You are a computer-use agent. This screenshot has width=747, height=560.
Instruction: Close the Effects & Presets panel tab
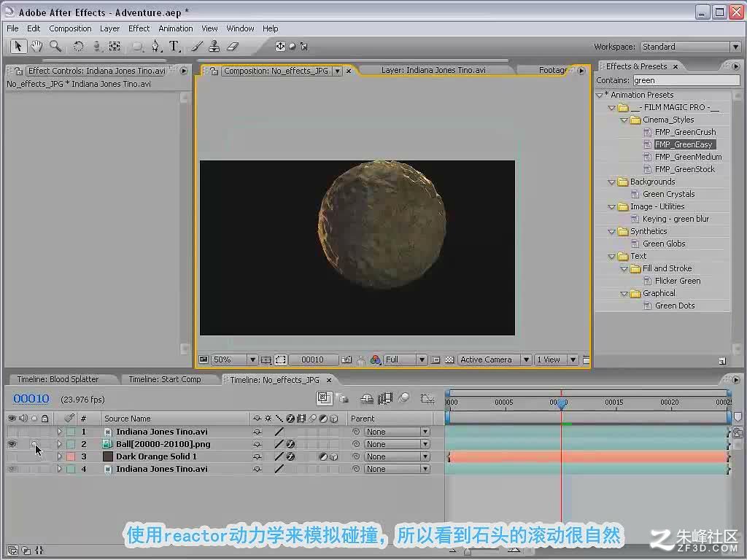point(675,66)
